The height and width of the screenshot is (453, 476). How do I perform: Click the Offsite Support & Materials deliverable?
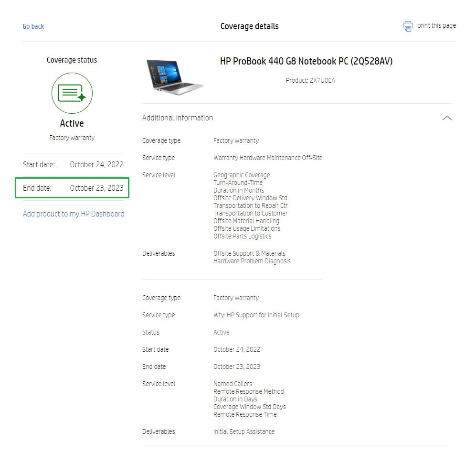coord(249,253)
